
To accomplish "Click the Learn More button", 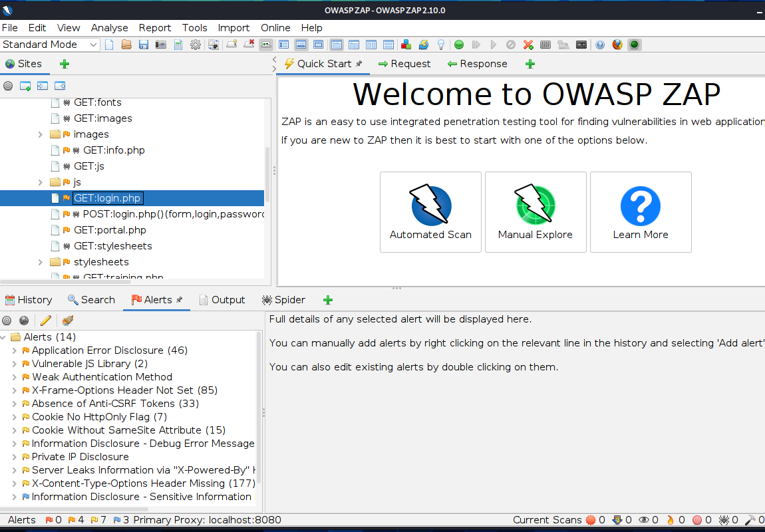I will coord(641,212).
